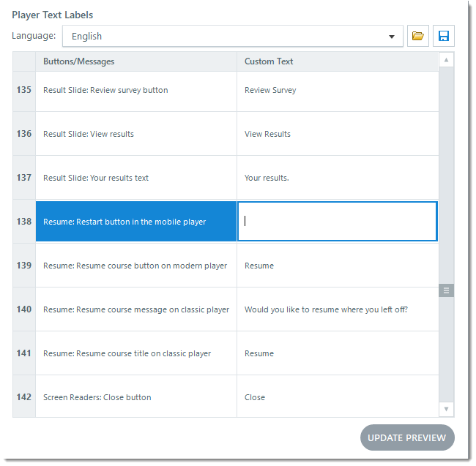Select the Custom Text column header

(338, 61)
